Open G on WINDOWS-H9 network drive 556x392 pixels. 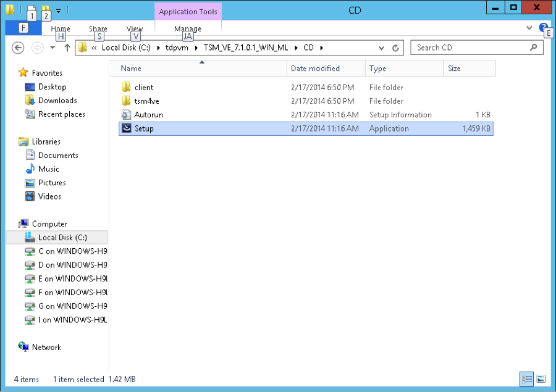(x=73, y=306)
